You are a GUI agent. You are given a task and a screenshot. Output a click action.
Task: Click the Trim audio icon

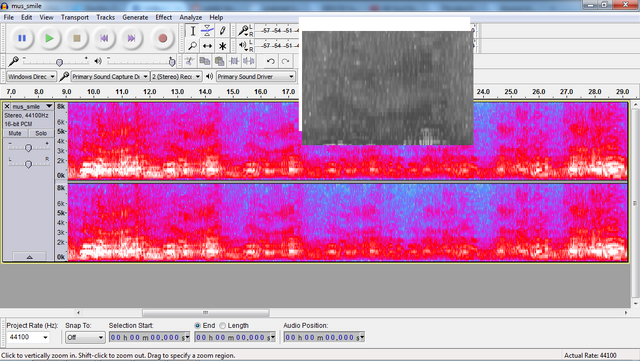[x=234, y=61]
